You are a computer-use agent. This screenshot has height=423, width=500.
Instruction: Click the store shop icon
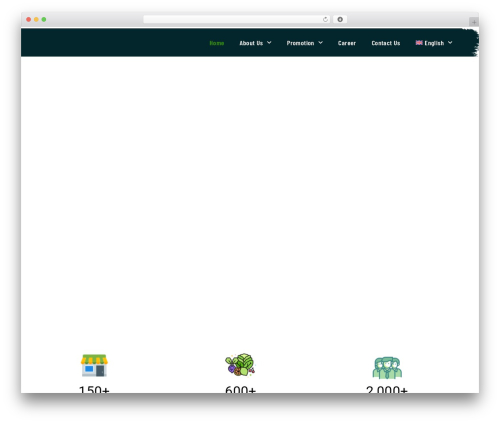(x=94, y=365)
